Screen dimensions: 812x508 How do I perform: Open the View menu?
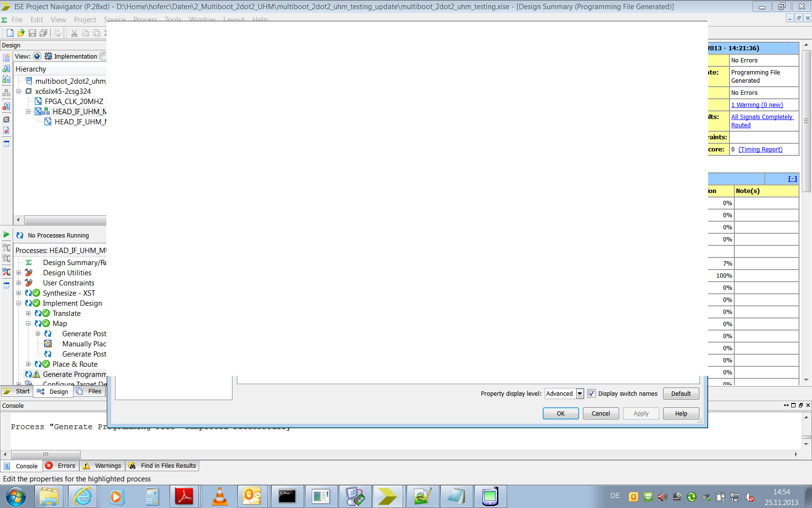(58, 20)
